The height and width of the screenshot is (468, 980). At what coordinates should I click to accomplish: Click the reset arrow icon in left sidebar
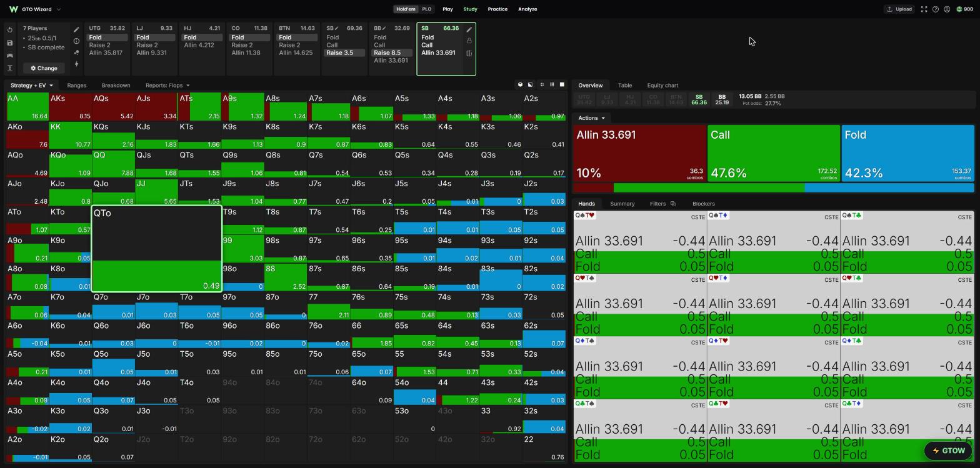pyautogui.click(x=10, y=30)
